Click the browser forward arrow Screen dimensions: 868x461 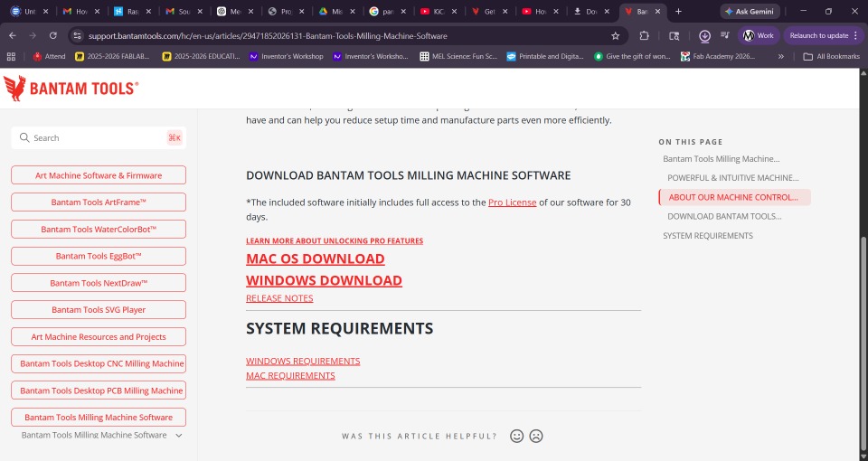point(33,35)
